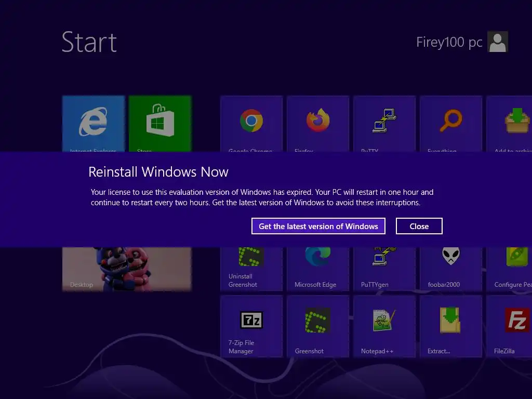Open the PuTTY tile
The image size is (532, 399).
(384, 124)
